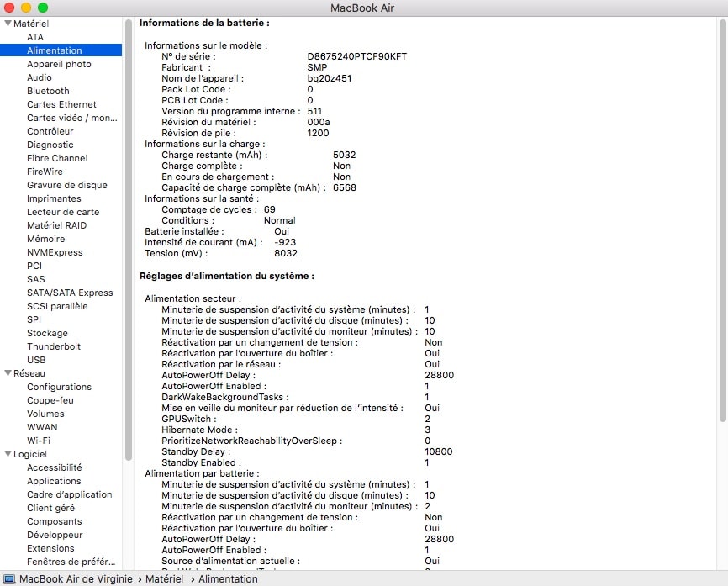Viewport: 728px width, 586px height.
Task: Open the USB hardware section
Action: [x=36, y=360]
